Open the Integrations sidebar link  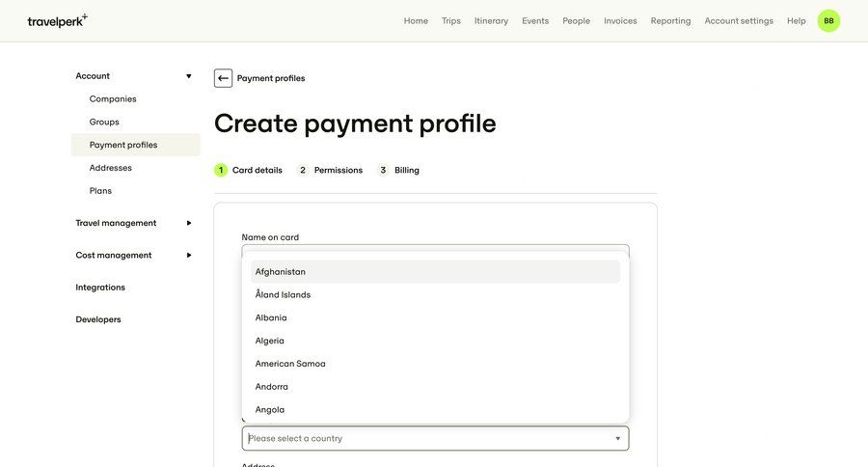click(100, 288)
